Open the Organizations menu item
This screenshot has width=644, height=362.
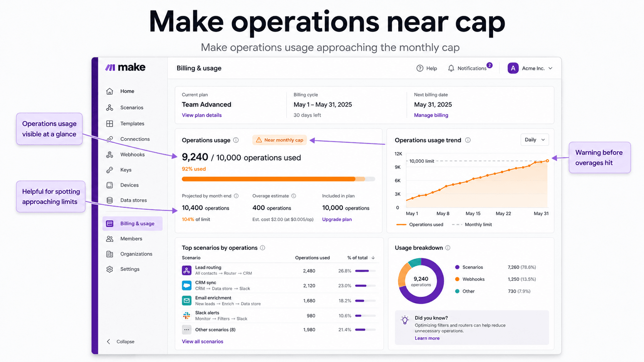pyautogui.click(x=136, y=254)
